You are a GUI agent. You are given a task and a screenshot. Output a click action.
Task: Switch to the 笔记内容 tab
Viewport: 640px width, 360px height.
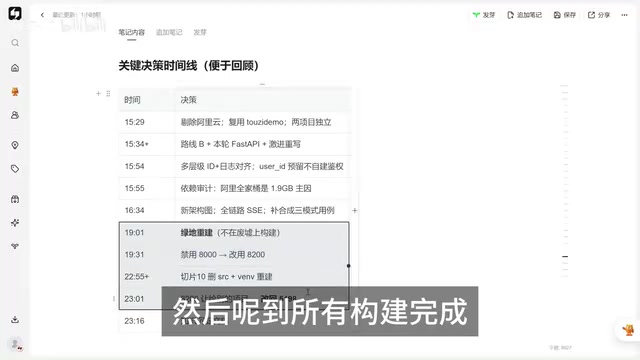point(131,32)
